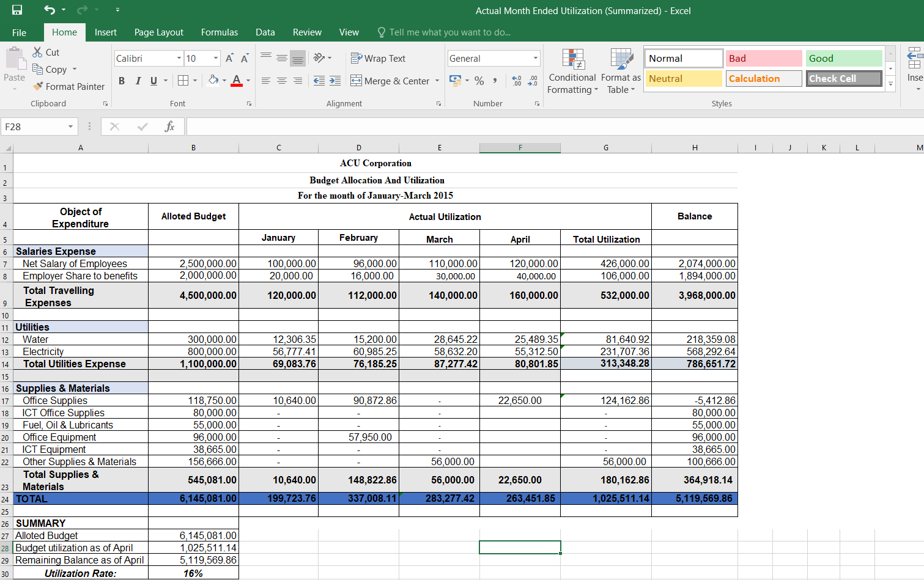Viewport: 924px width, 580px height.
Task: Toggle Italic formatting
Action: tap(138, 81)
